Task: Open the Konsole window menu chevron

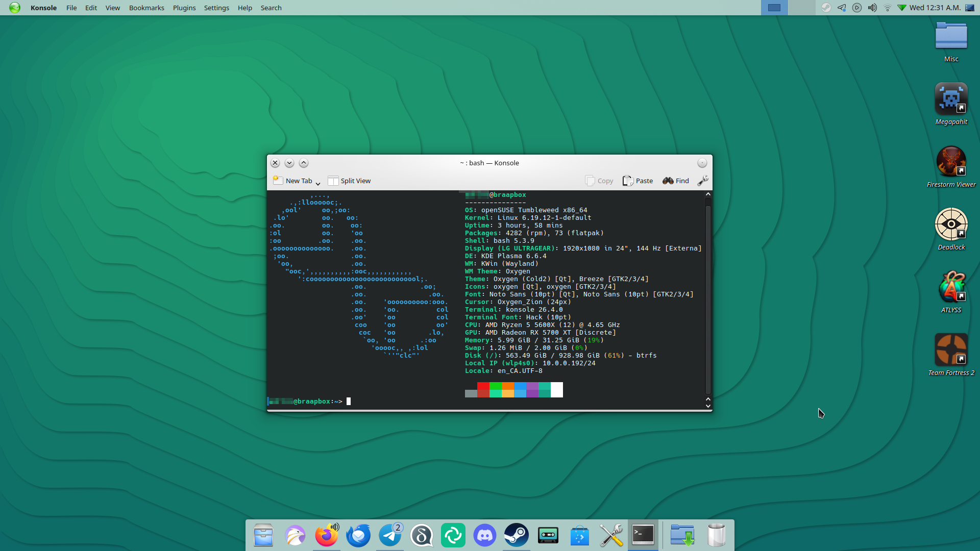Action: 289,163
